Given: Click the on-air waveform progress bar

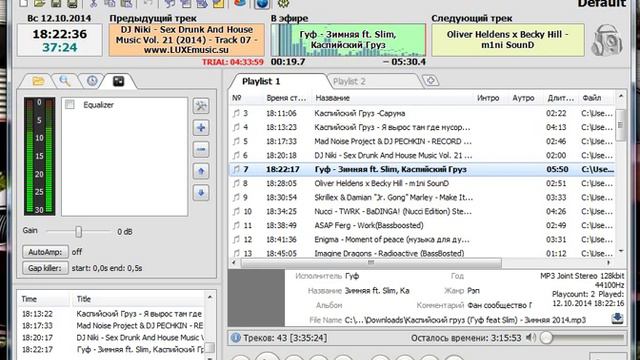Looking at the screenshot, I should pyautogui.click(x=348, y=40).
